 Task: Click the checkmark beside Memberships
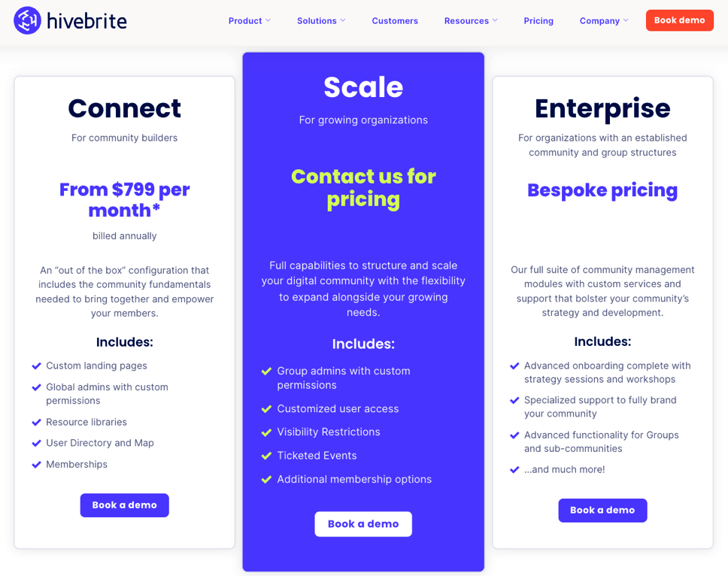tap(36, 464)
